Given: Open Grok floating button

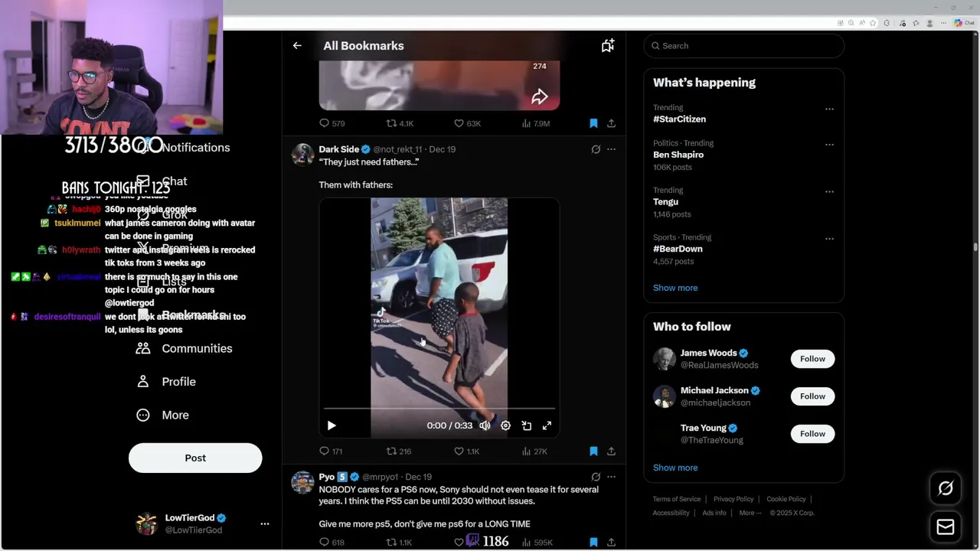Looking at the screenshot, I should [946, 488].
